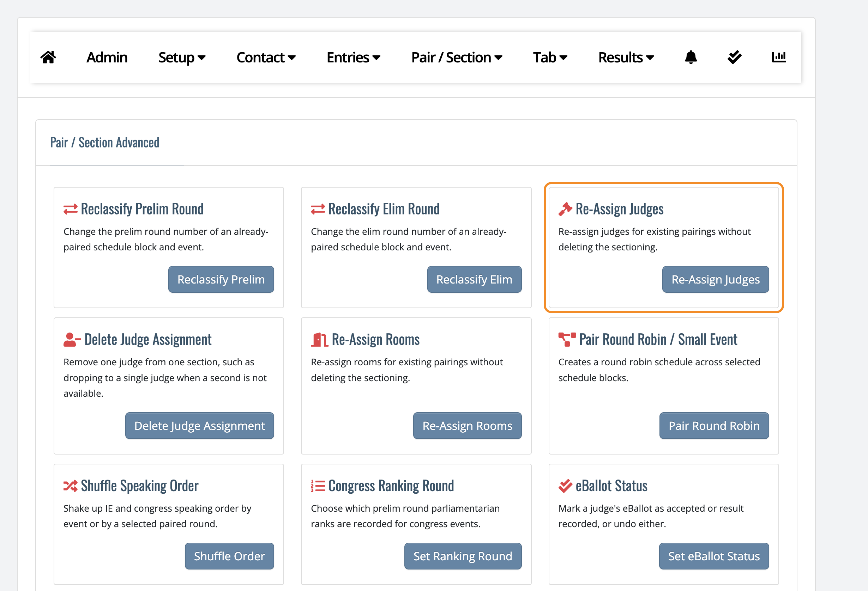Click the Re-Assign Rooms heading

tap(376, 340)
